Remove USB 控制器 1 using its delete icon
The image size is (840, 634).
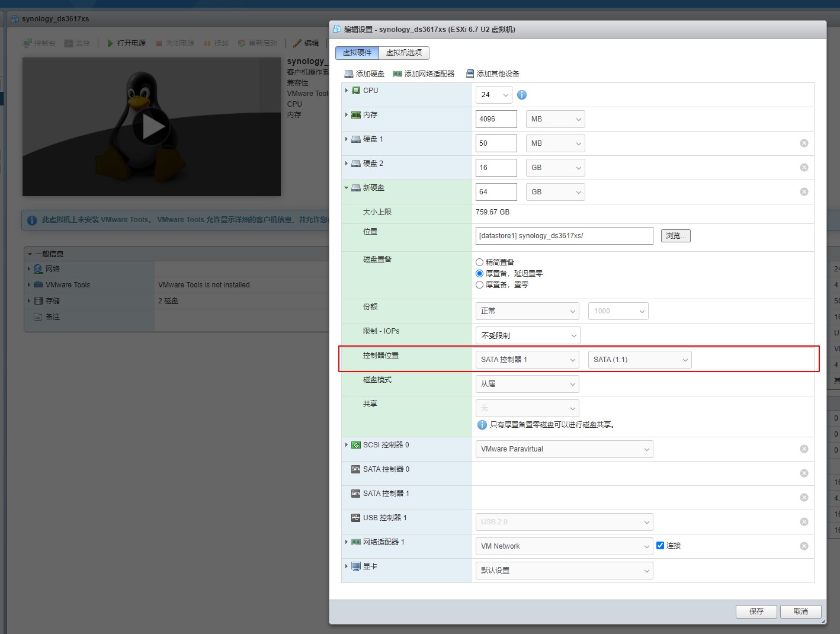pos(804,522)
